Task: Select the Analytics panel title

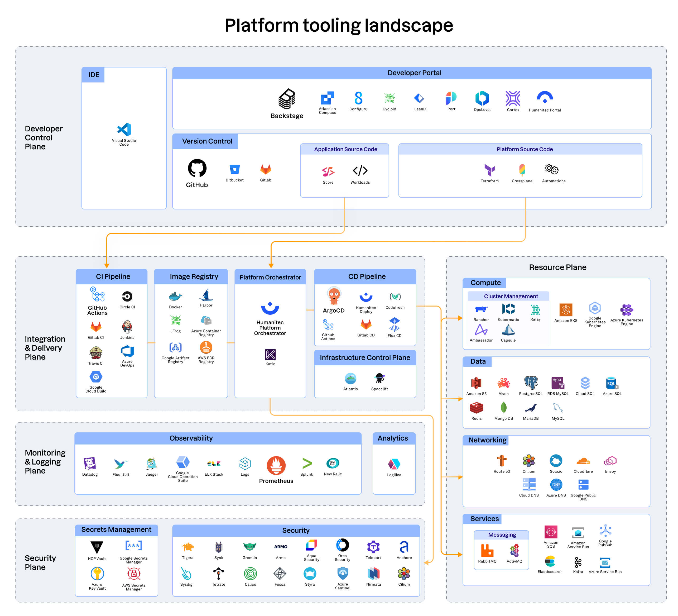Action: coord(392,438)
